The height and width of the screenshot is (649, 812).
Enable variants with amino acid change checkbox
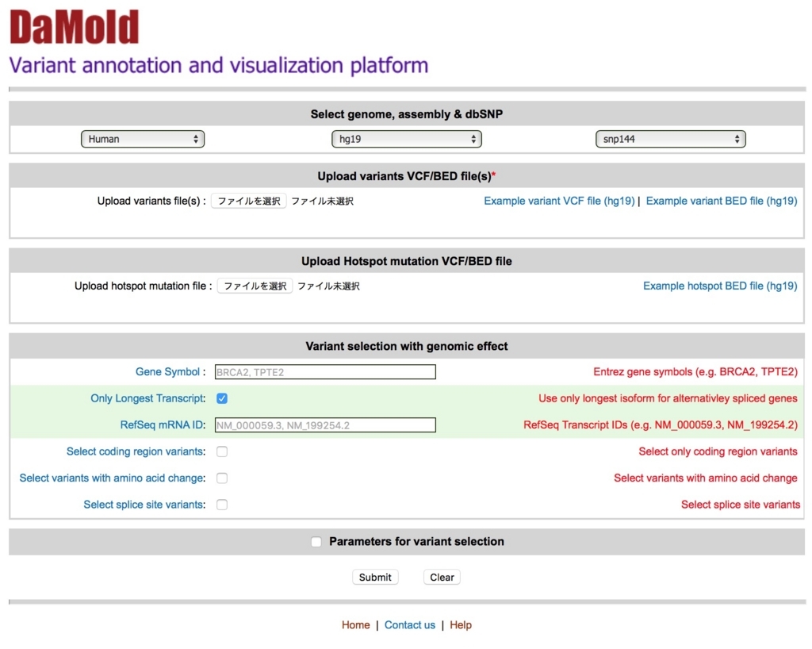(222, 478)
